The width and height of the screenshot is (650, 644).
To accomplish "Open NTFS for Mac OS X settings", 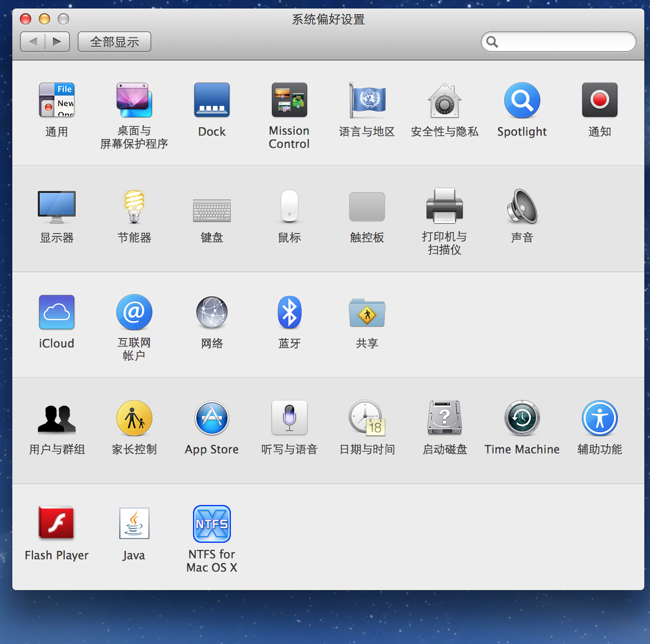I will [211, 523].
